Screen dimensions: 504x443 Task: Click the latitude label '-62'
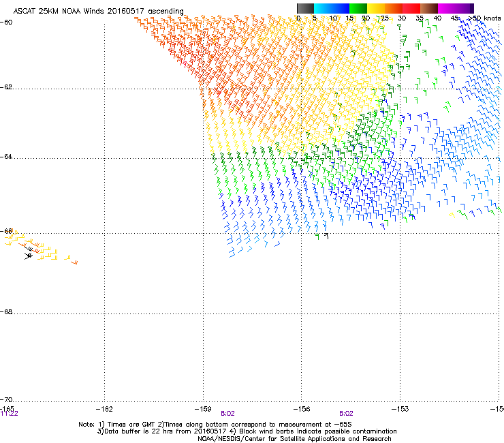(6, 87)
